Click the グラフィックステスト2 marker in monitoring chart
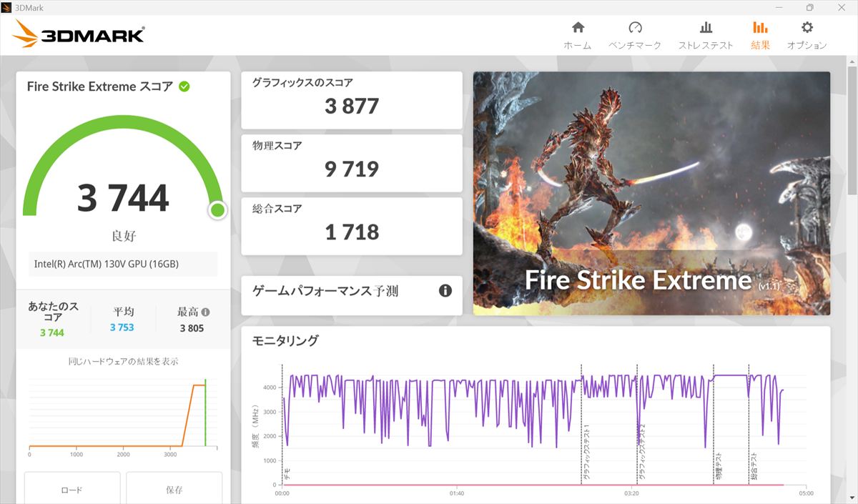The image size is (858, 504). point(642,452)
